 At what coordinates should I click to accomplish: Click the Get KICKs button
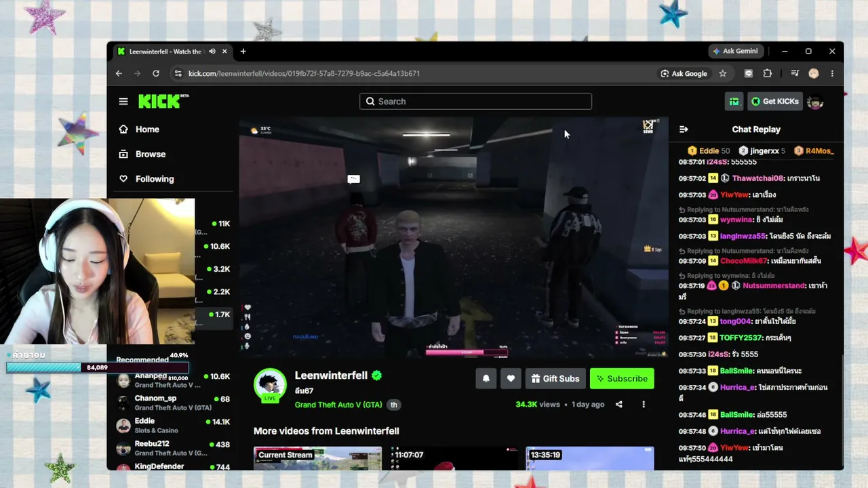[775, 102]
